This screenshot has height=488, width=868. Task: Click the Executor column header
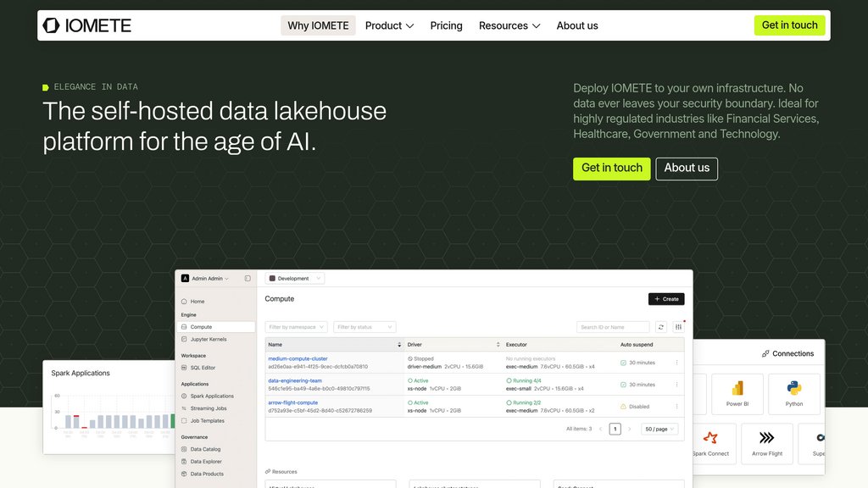coord(516,345)
